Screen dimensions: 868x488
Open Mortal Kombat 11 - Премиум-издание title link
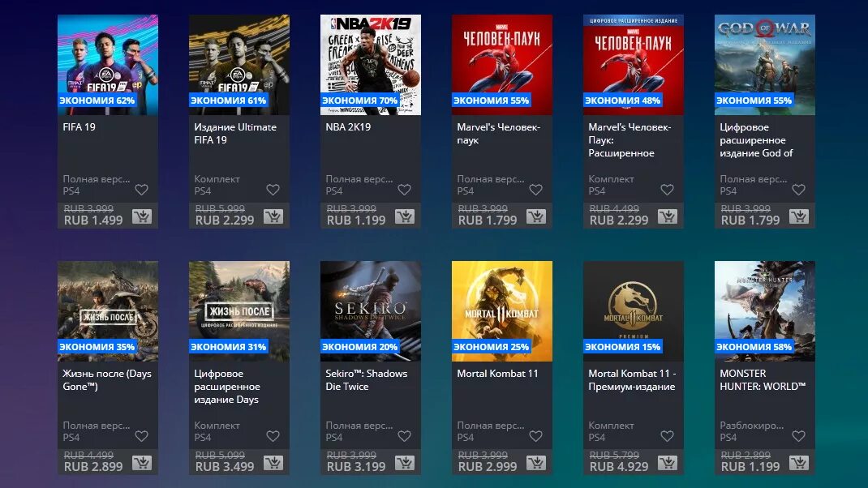click(x=632, y=380)
